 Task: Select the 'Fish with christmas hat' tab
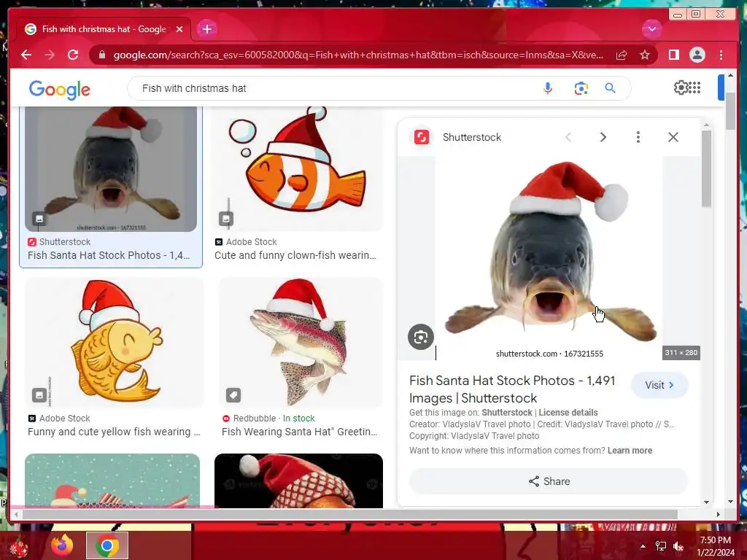coord(104,29)
